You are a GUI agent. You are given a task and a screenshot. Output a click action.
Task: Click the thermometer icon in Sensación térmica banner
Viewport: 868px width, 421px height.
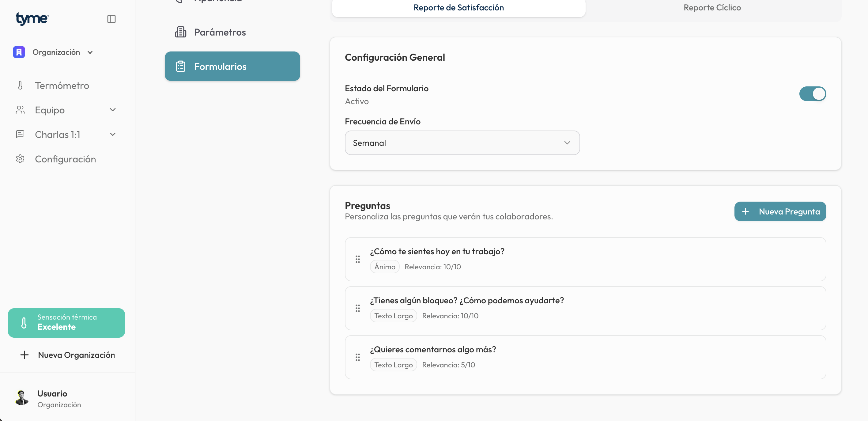pyautogui.click(x=23, y=323)
